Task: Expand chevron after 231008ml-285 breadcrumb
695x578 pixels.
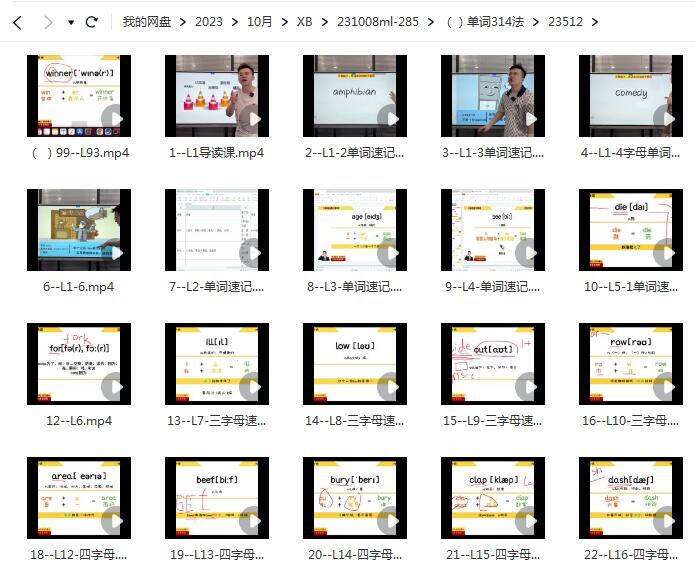Action: [430, 22]
